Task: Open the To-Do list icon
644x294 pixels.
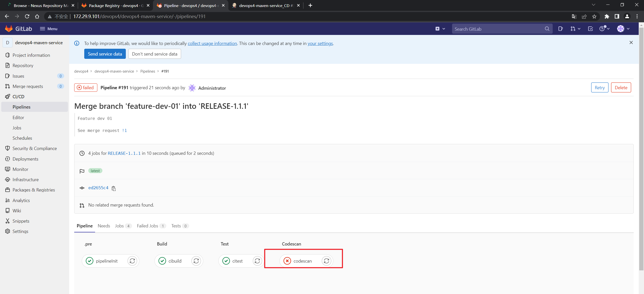Action: tap(590, 29)
